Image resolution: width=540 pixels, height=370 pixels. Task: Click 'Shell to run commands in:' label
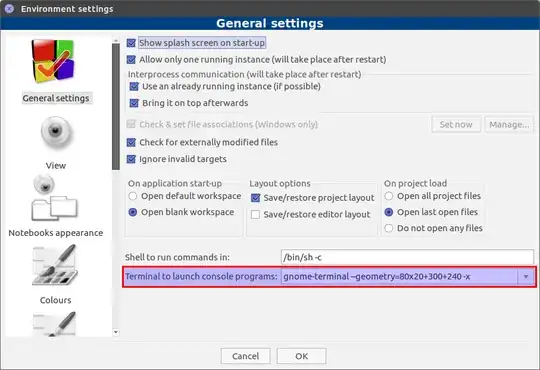[x=177, y=257]
